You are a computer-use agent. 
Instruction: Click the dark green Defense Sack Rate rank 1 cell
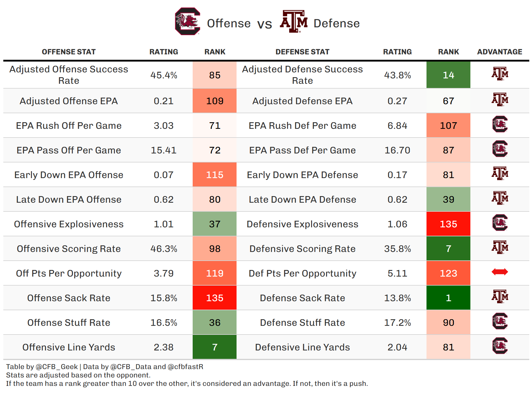pos(448,298)
